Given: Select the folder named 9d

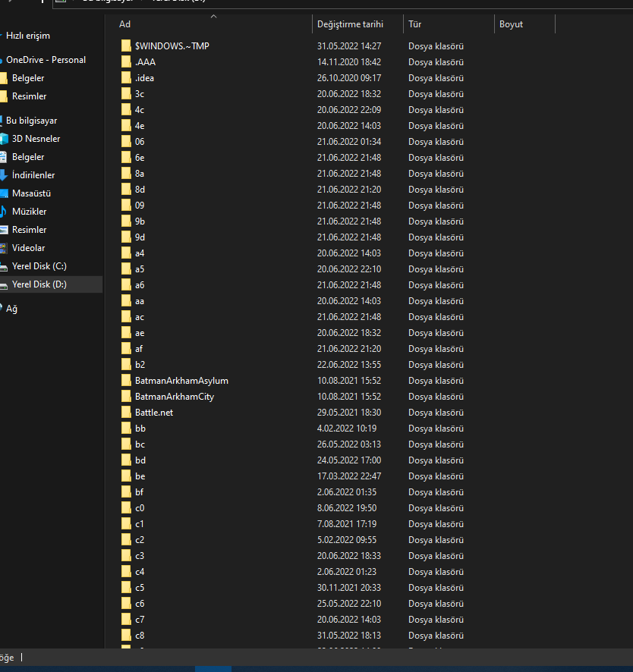Looking at the screenshot, I should (x=140, y=237).
